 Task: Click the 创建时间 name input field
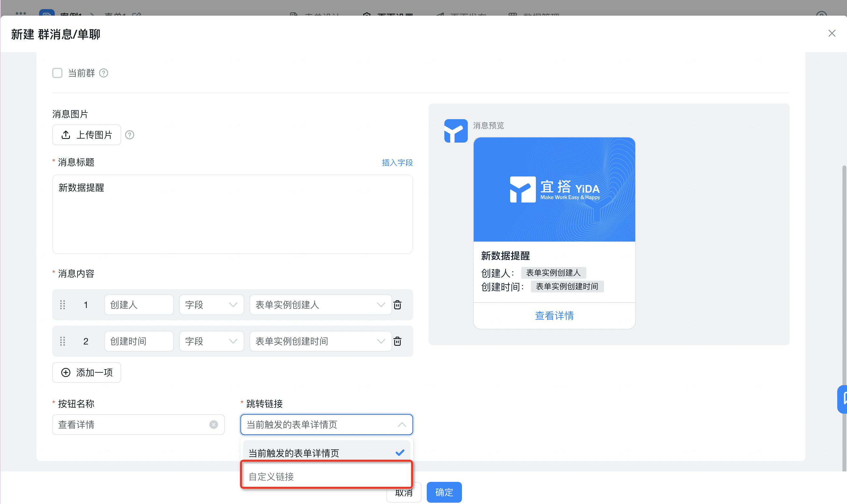tap(139, 341)
